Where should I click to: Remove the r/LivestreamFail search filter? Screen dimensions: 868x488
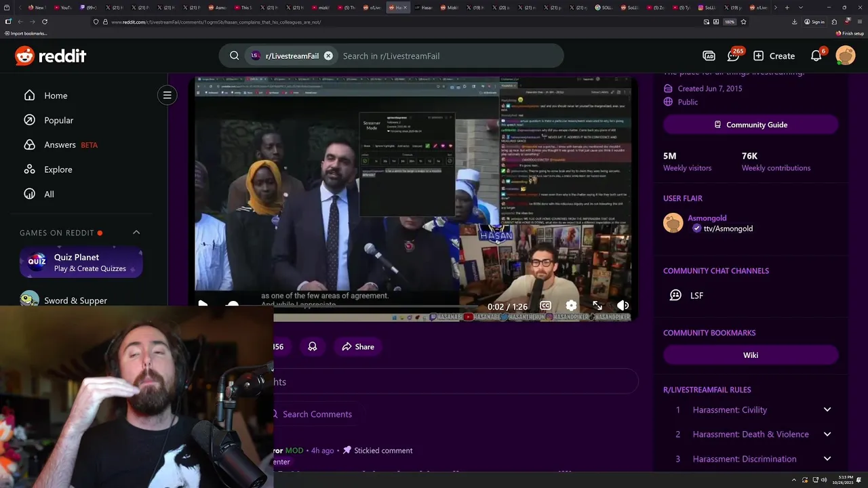point(328,56)
